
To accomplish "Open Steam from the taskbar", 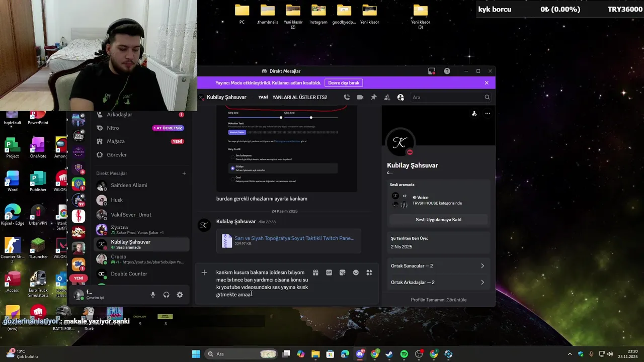I will (389, 354).
